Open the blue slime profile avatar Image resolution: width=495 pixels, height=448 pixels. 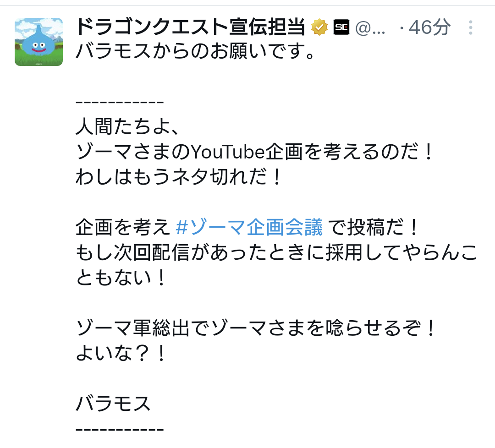(38, 42)
